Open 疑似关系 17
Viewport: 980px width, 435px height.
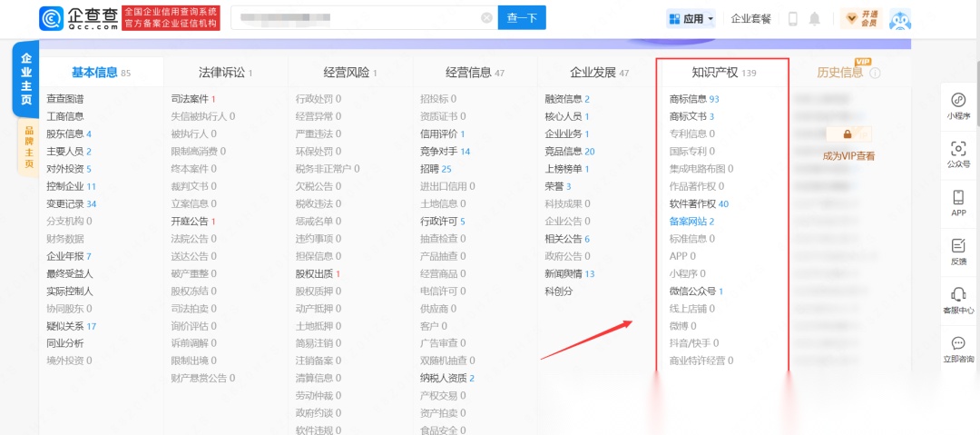tap(72, 326)
